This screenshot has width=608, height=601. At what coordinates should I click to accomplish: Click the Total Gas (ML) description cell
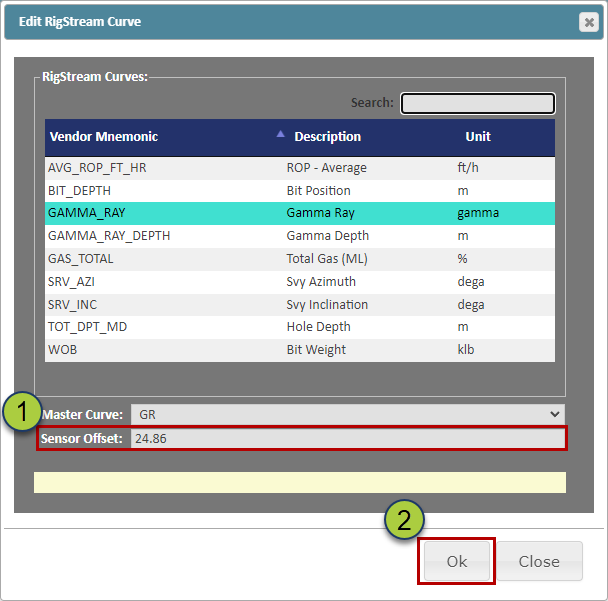click(327, 259)
